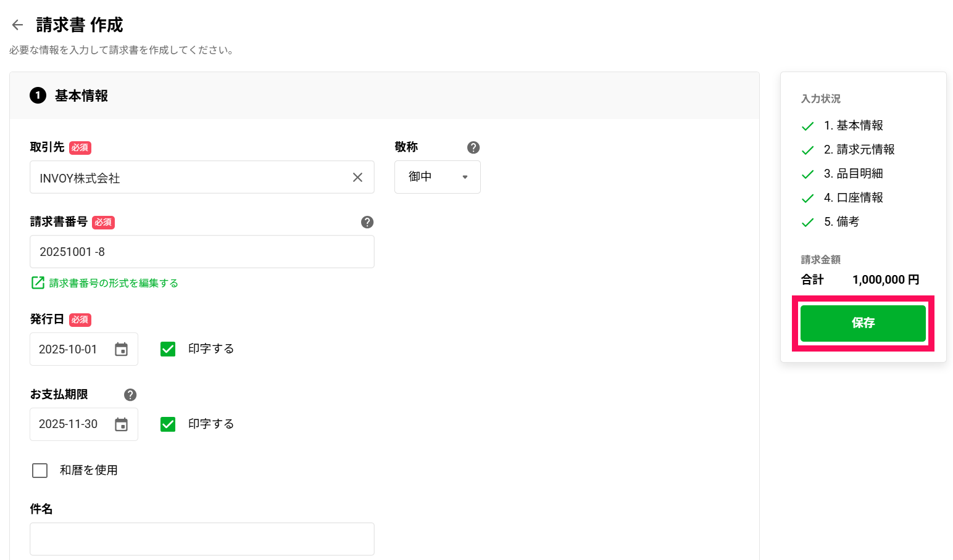
Task: Jump to 2. 請求元情報 section
Action: tap(859, 149)
